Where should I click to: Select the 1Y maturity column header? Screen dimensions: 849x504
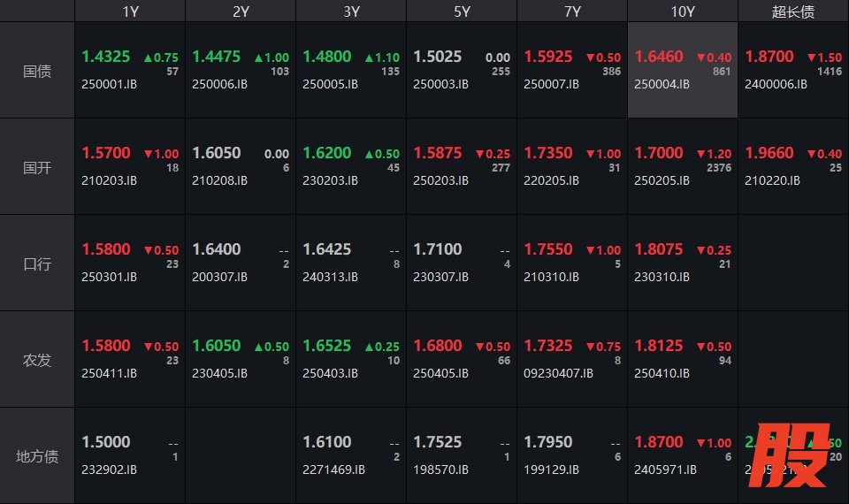click(130, 11)
